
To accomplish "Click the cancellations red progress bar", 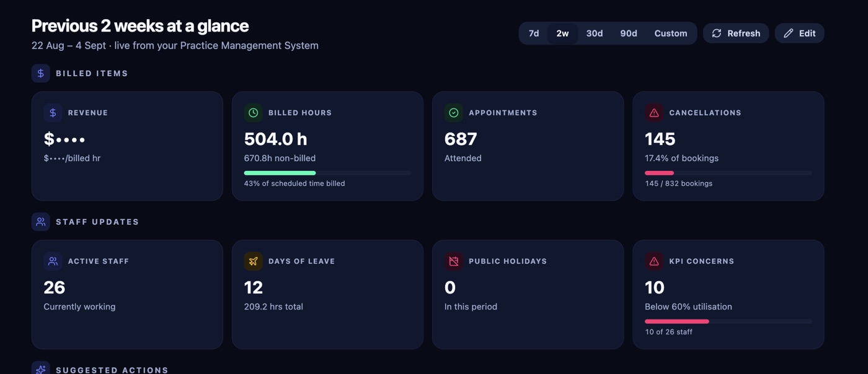I will pyautogui.click(x=728, y=173).
